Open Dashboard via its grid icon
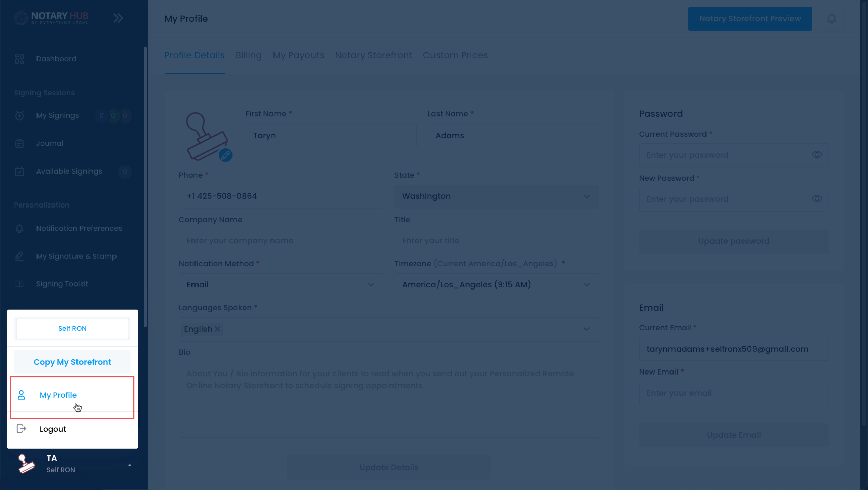 click(x=20, y=59)
